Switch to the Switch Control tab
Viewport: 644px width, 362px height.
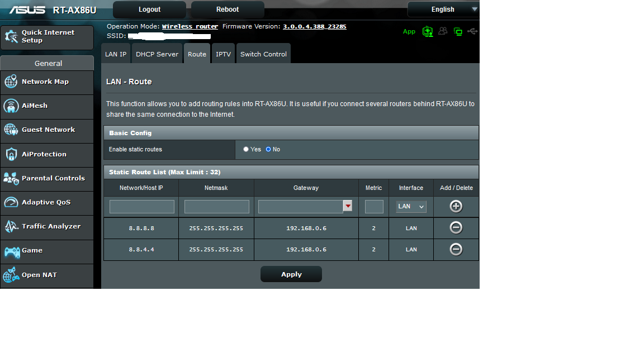tap(263, 54)
